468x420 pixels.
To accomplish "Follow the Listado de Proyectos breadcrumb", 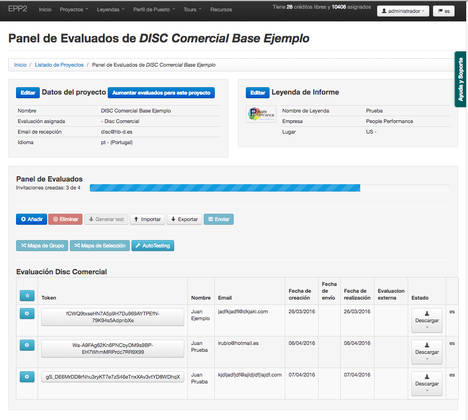I will 59,65.
